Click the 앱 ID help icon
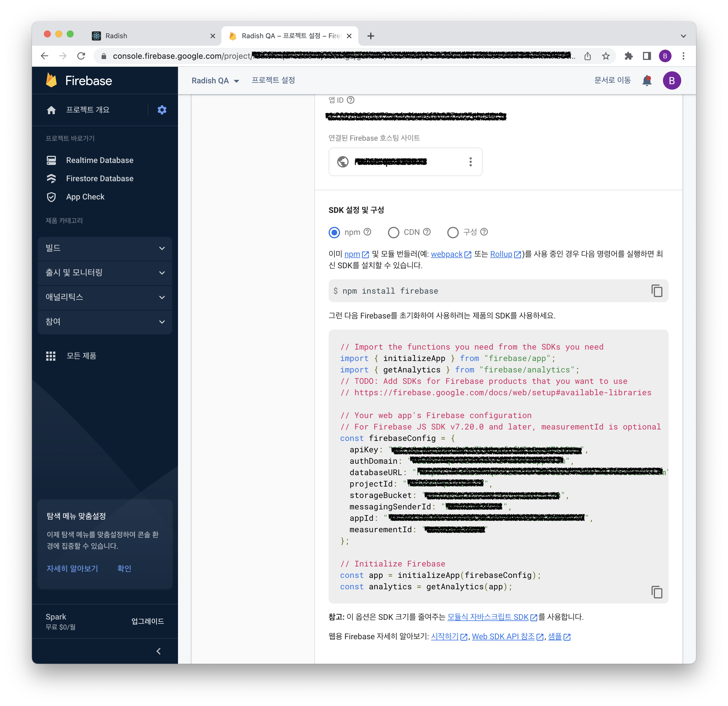The height and width of the screenshot is (706, 728). [x=351, y=100]
